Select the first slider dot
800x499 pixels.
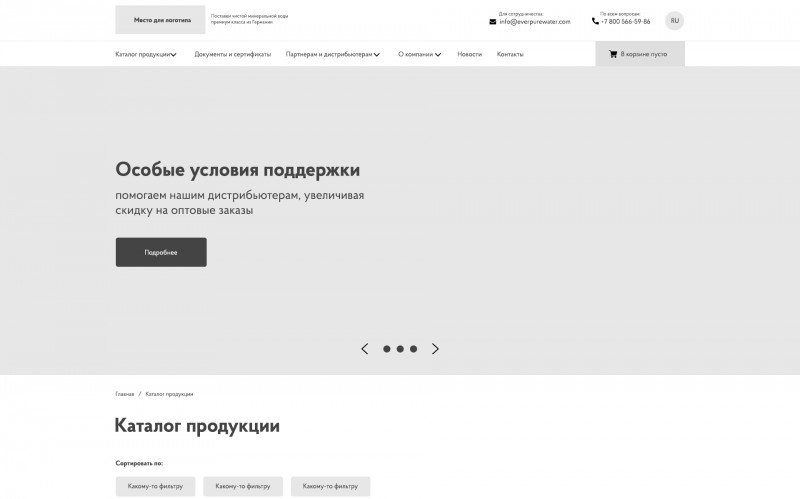point(387,349)
